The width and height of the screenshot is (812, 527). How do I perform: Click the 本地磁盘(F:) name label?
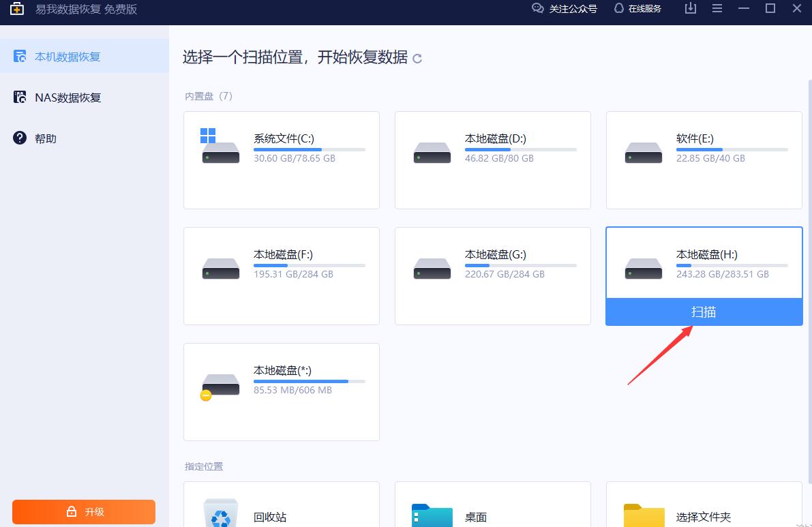click(283, 255)
